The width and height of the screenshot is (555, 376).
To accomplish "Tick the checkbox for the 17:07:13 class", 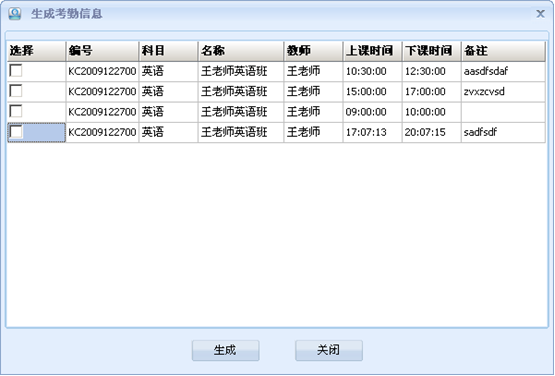I will (16, 132).
